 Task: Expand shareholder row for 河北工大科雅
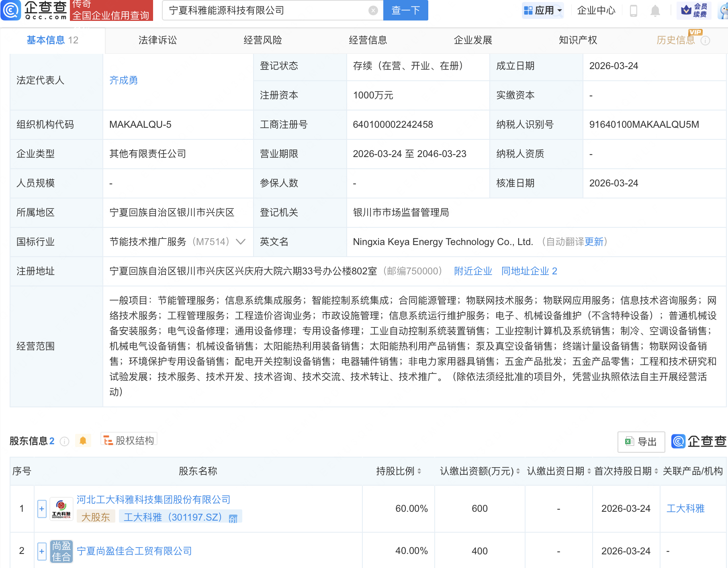(41, 508)
